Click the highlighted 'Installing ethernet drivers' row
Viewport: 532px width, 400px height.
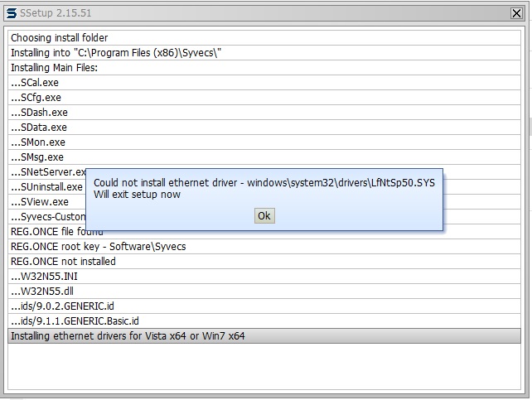pyautogui.click(x=127, y=336)
